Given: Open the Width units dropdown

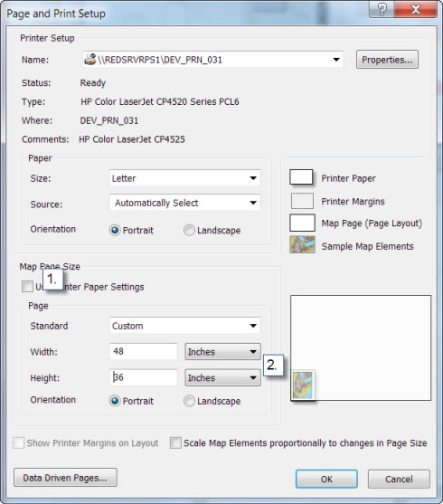Looking at the screenshot, I should [222, 352].
